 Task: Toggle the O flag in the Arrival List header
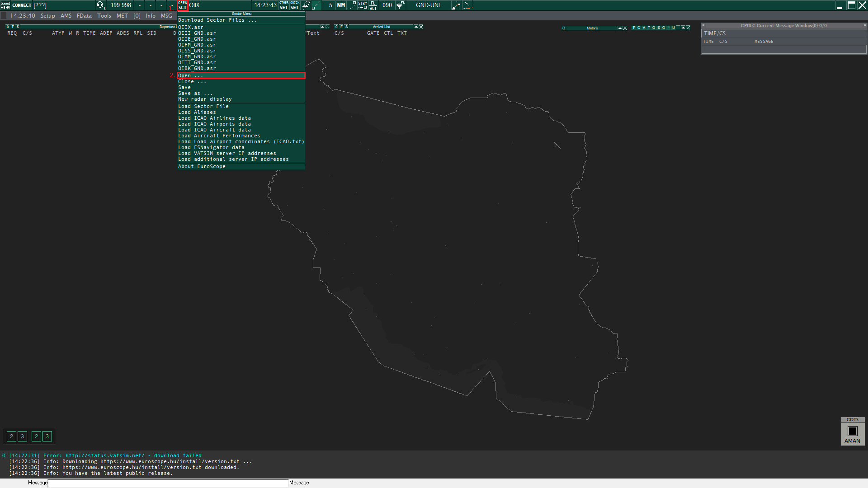tap(336, 27)
